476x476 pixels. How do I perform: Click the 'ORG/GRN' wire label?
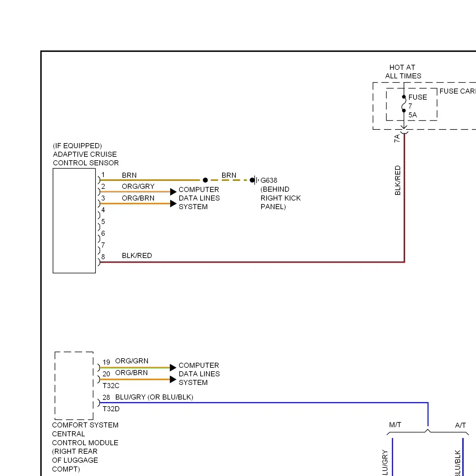(132, 361)
